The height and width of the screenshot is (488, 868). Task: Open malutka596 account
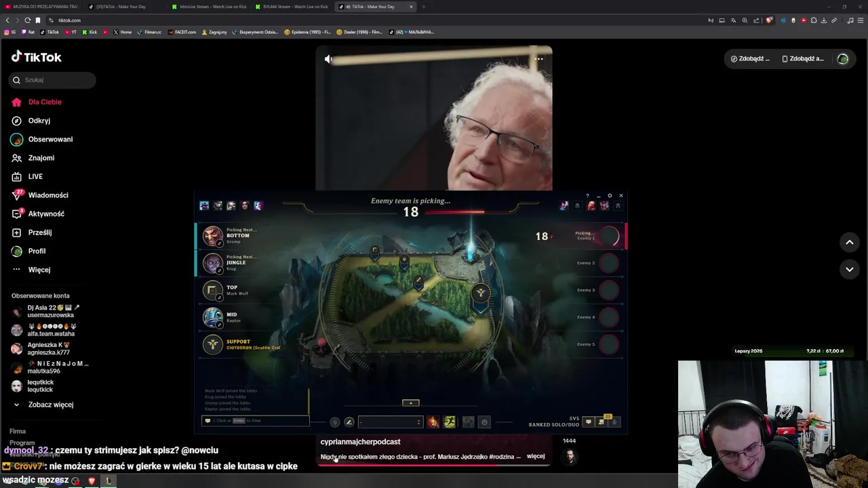(x=49, y=367)
